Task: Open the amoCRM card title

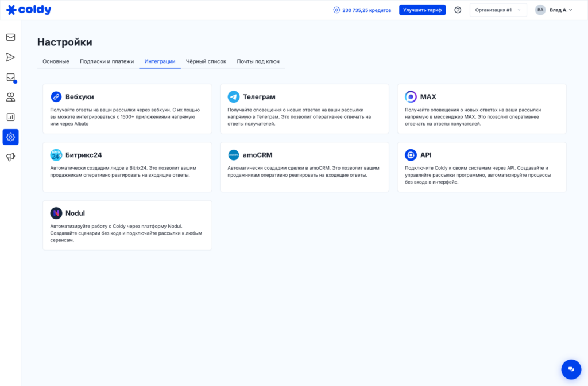Action: (x=258, y=155)
